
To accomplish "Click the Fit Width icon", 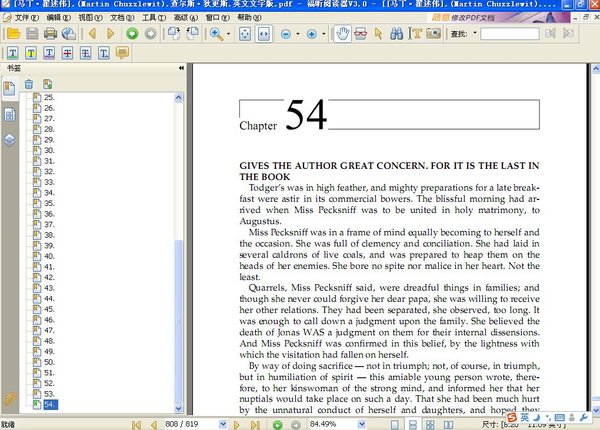I will tap(264, 34).
